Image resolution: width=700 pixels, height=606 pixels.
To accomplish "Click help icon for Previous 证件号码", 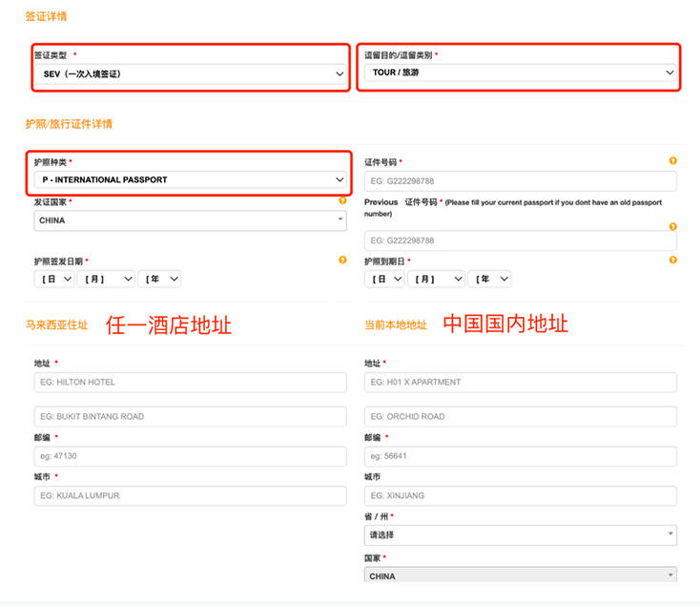I will pyautogui.click(x=673, y=227).
